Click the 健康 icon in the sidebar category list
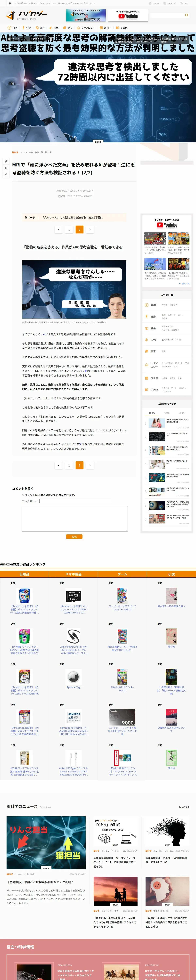 pyautogui.click(x=147, y=317)
